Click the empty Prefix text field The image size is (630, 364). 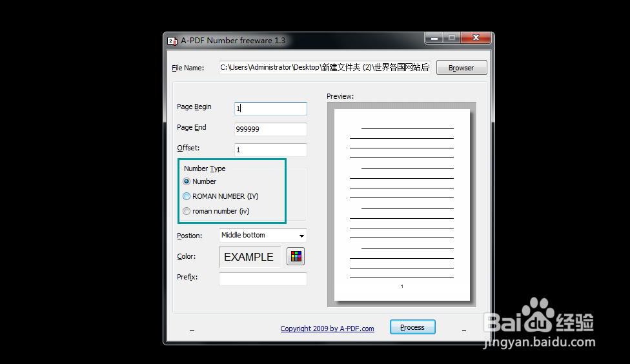(x=263, y=279)
